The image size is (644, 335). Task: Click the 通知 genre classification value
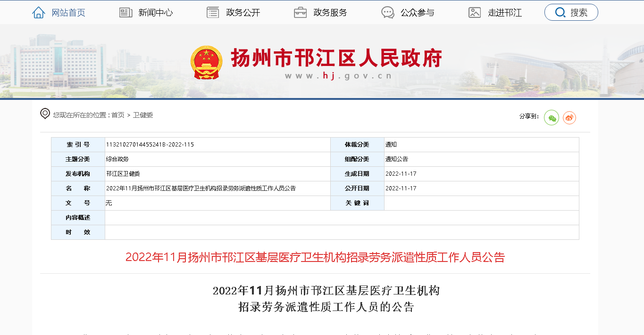(x=391, y=145)
